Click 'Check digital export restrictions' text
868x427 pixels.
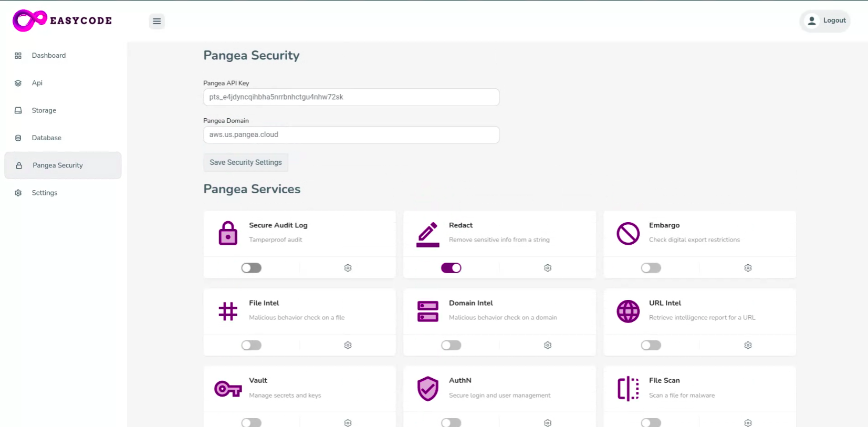click(694, 240)
